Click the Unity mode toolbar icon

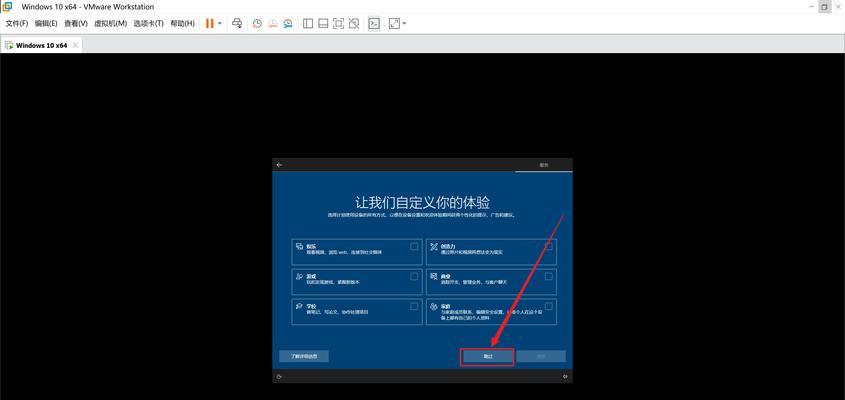click(x=354, y=23)
